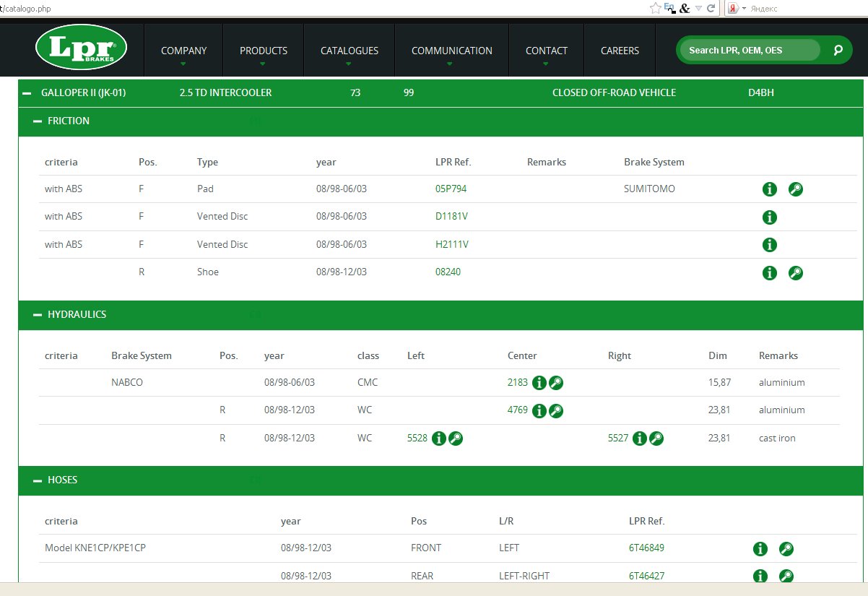Open right wheel cylinder 5527 link
Viewport: 868px width, 596px height.
coord(618,438)
